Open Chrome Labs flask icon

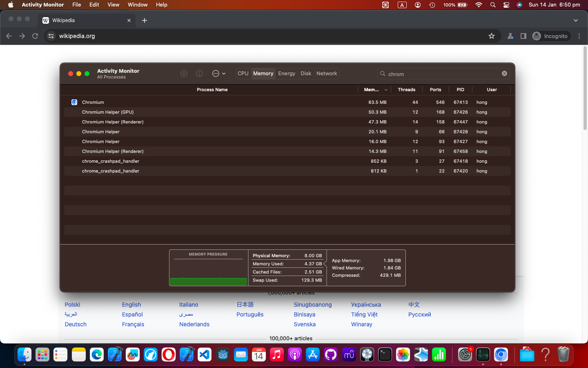pyautogui.click(x=510, y=36)
